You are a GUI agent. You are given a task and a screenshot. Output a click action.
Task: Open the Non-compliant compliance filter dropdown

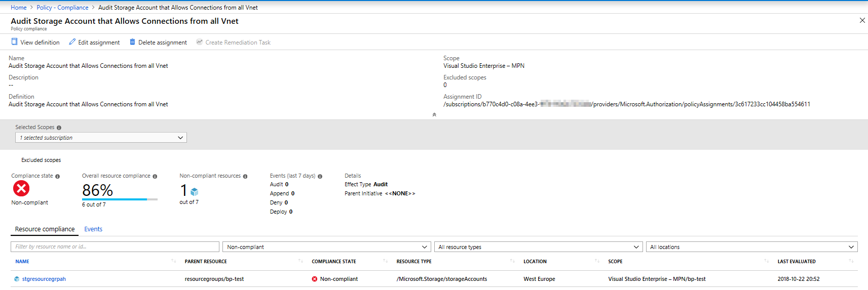[x=326, y=247]
